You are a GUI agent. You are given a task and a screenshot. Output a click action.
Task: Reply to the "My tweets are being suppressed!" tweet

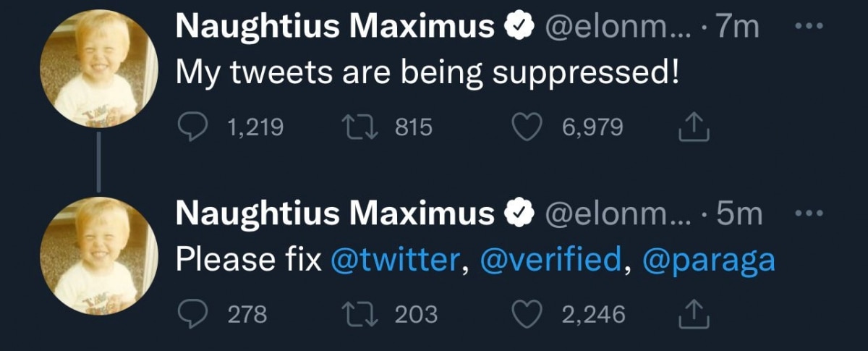[192, 128]
